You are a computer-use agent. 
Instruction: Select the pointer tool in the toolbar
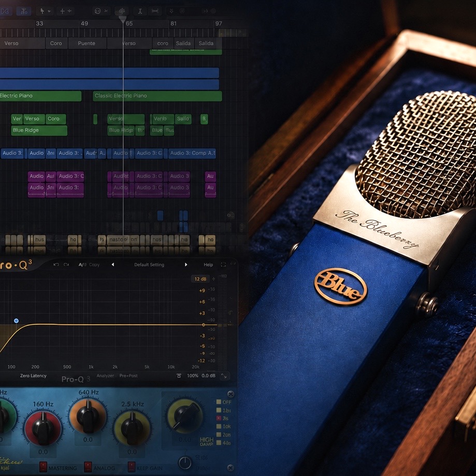[x=42, y=11]
